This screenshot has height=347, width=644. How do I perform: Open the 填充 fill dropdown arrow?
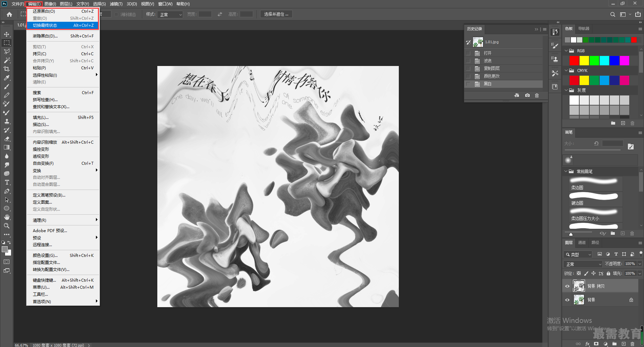point(640,273)
